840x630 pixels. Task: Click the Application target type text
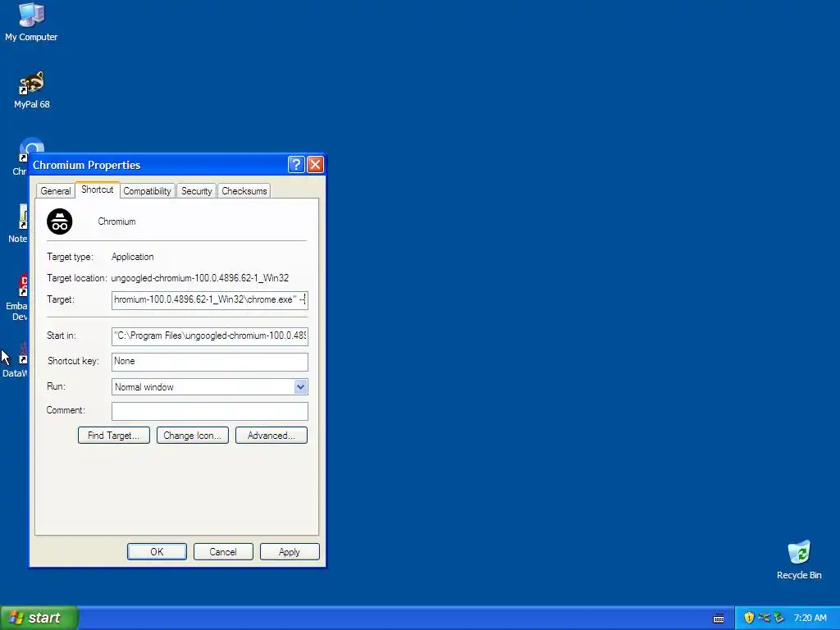132,257
